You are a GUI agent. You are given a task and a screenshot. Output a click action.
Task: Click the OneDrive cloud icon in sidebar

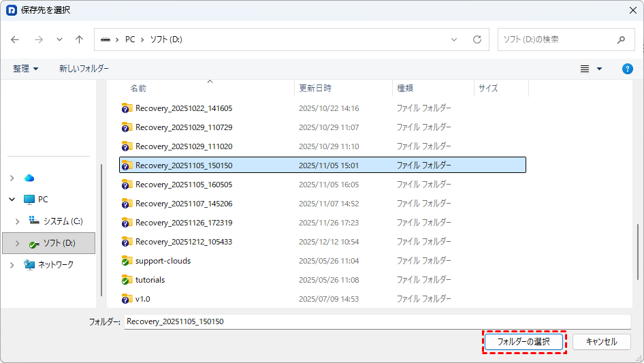pyautogui.click(x=29, y=178)
